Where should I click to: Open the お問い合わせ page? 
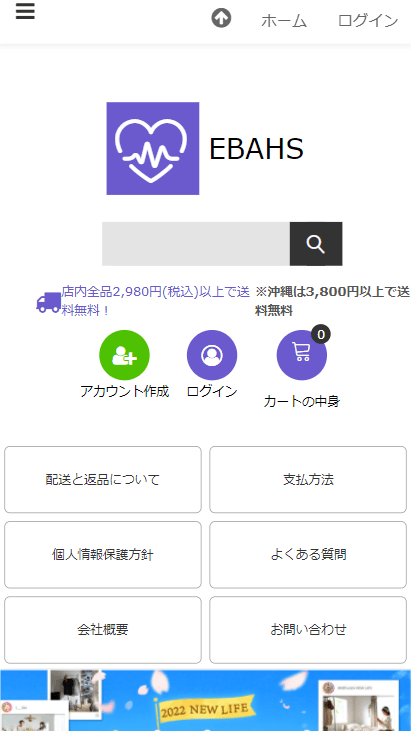click(x=308, y=630)
